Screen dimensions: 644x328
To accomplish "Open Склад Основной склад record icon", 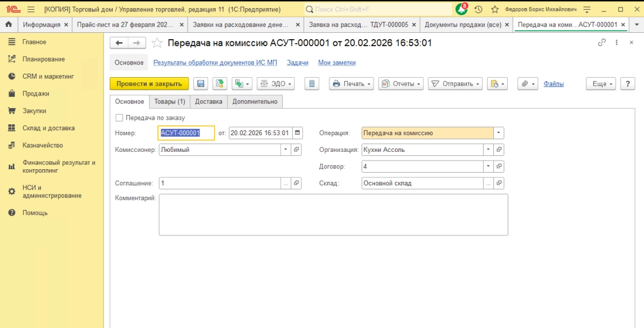I will click(x=499, y=184).
